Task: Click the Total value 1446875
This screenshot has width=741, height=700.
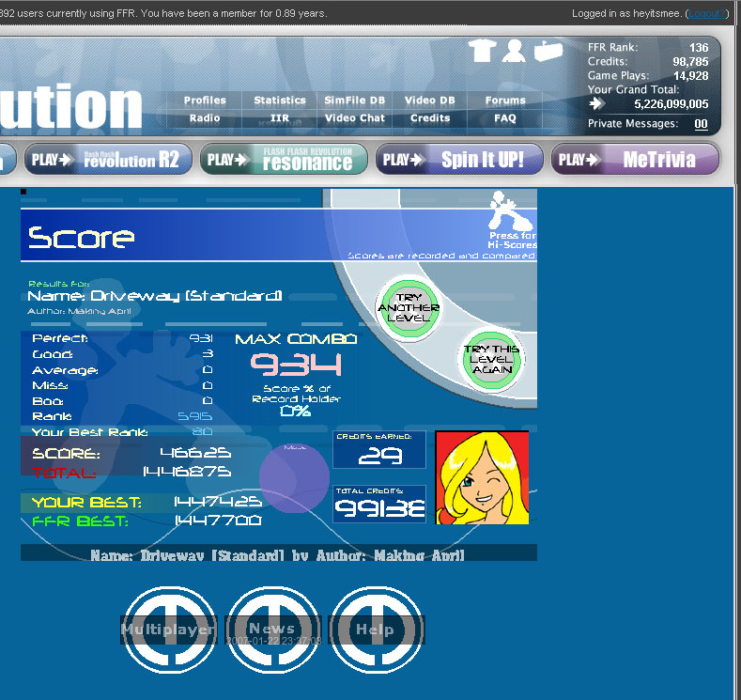Action: click(187, 472)
